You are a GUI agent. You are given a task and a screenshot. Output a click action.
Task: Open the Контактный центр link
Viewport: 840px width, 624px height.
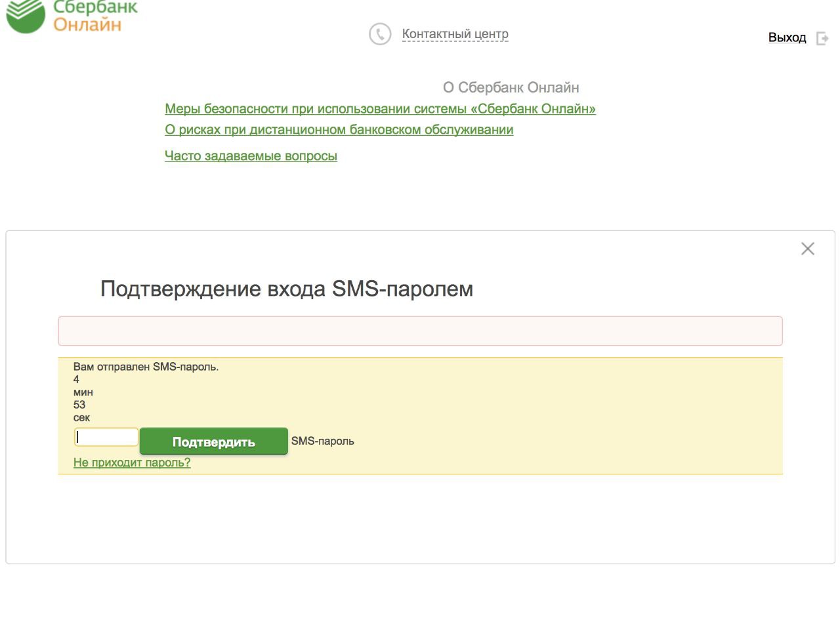coord(455,34)
